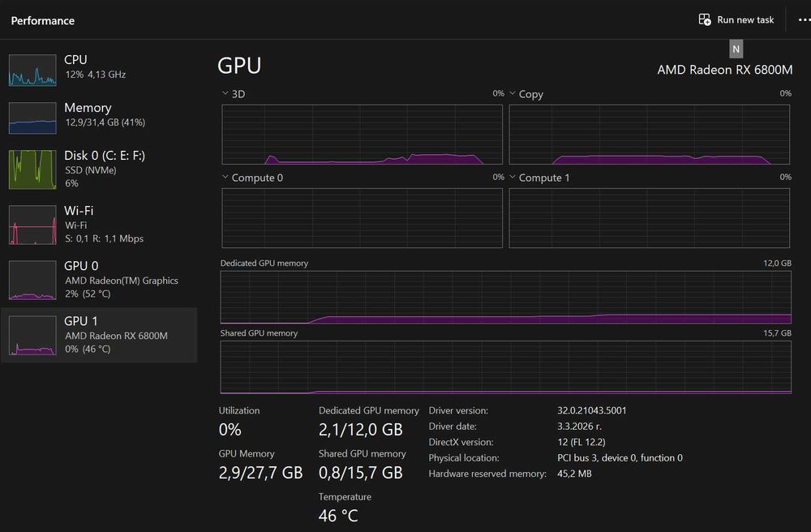Open the three-dots more options menu

tap(805, 20)
